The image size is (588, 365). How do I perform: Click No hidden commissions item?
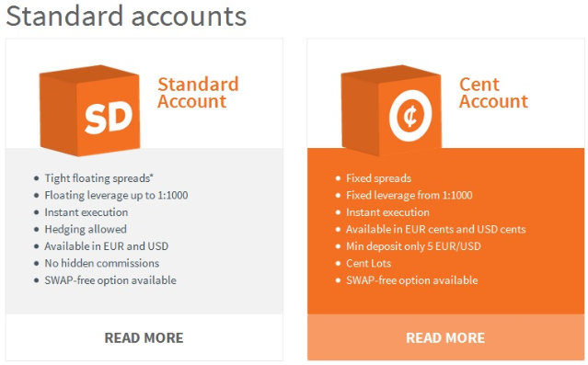pos(102,263)
